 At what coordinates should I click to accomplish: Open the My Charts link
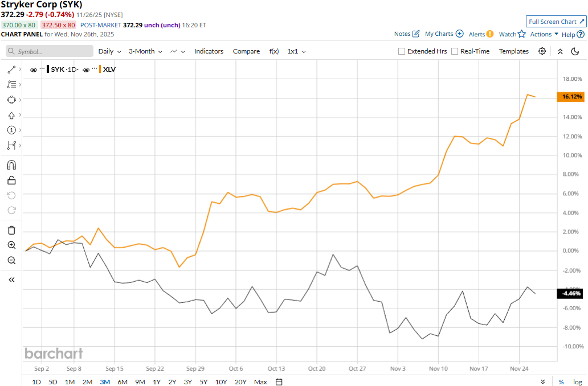[x=439, y=34]
